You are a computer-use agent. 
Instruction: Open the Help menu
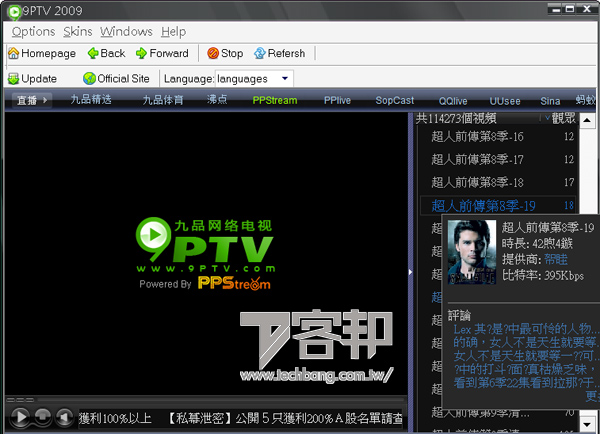[x=173, y=31]
